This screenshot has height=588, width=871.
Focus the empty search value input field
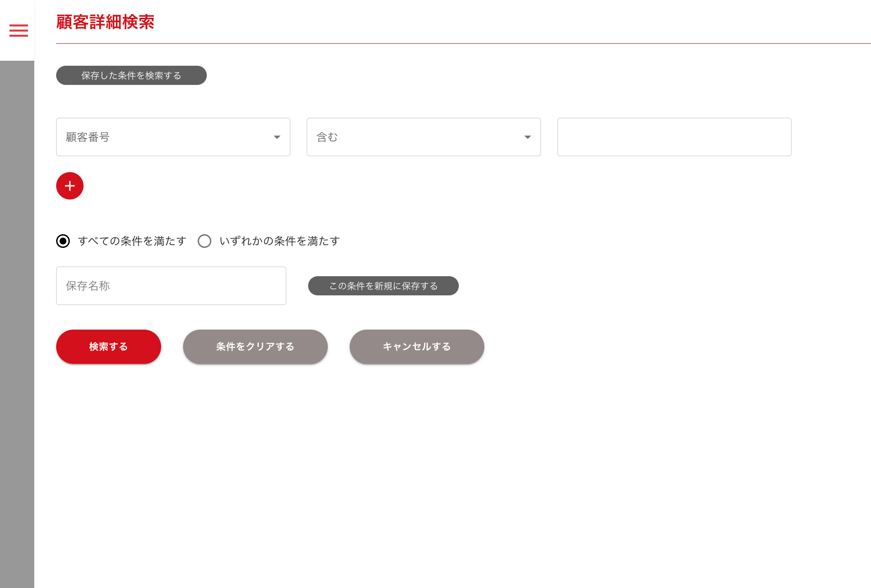674,137
